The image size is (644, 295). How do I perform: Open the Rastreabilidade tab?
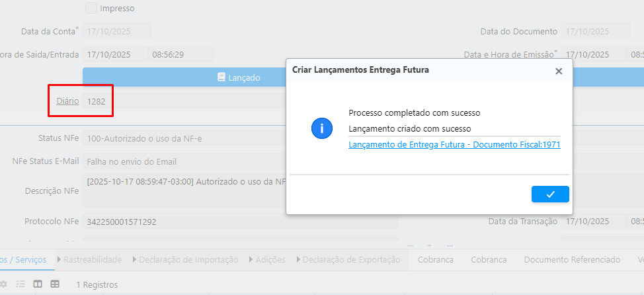[93, 260]
